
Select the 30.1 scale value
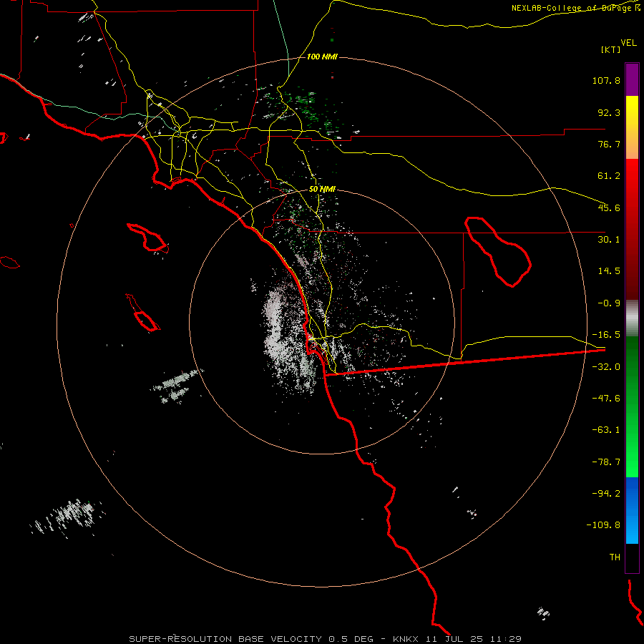(609, 240)
